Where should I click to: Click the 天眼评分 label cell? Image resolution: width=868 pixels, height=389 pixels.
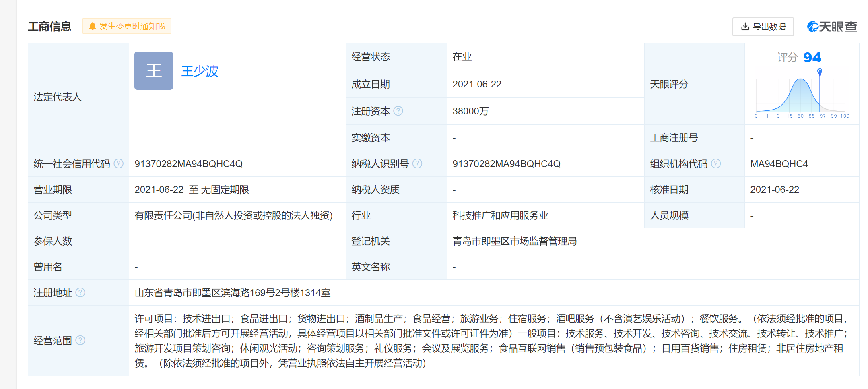point(695,84)
